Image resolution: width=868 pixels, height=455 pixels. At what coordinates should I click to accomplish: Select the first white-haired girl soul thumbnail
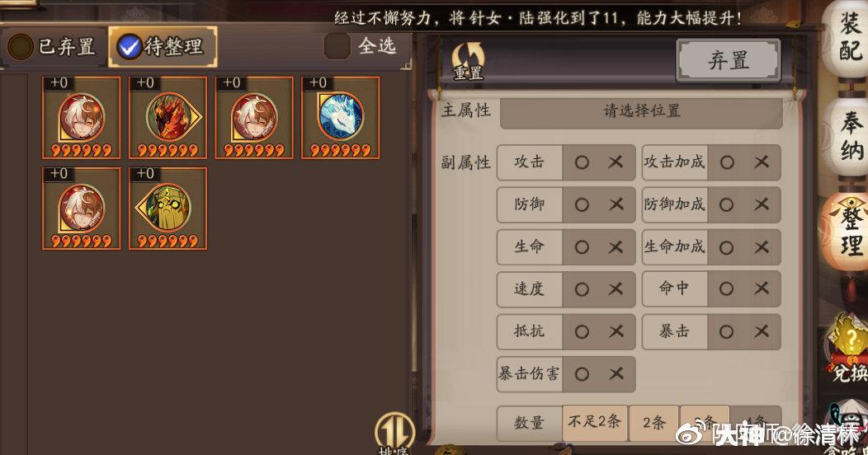pos(82,117)
